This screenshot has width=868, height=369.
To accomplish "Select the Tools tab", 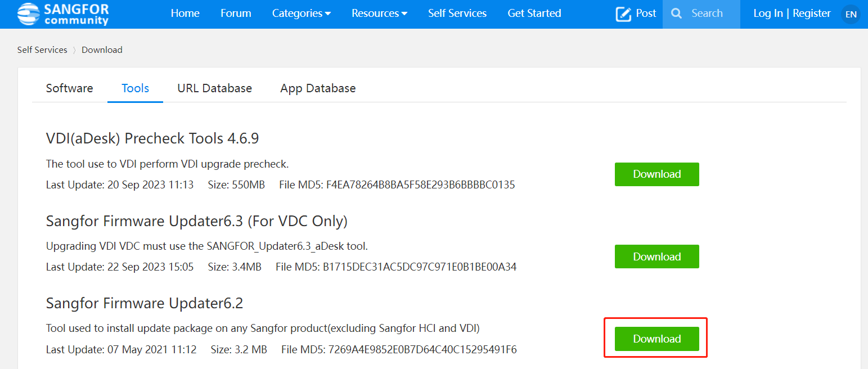I will click(x=135, y=88).
